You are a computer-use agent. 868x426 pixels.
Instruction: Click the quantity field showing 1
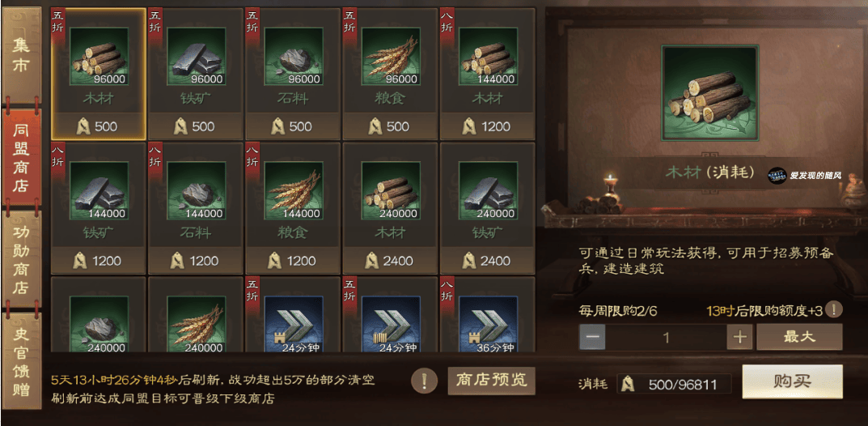667,338
